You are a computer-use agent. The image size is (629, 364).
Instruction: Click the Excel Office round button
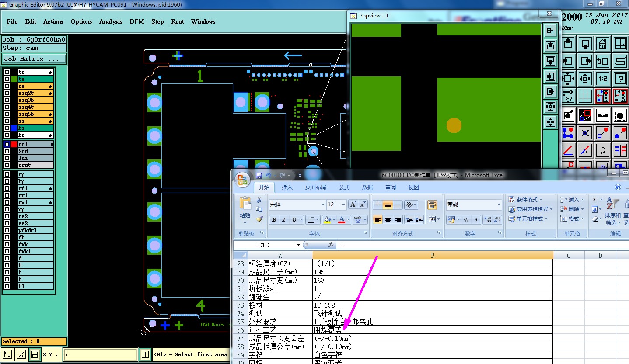point(242,179)
